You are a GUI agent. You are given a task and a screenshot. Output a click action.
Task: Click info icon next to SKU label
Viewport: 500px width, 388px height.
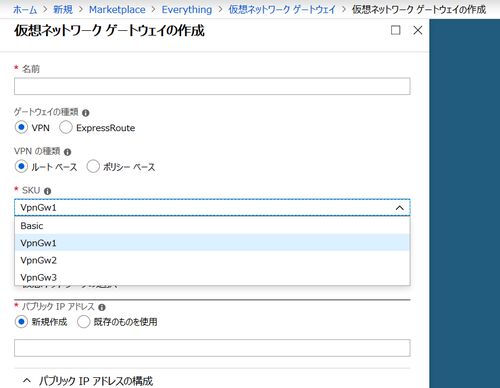coord(48,191)
